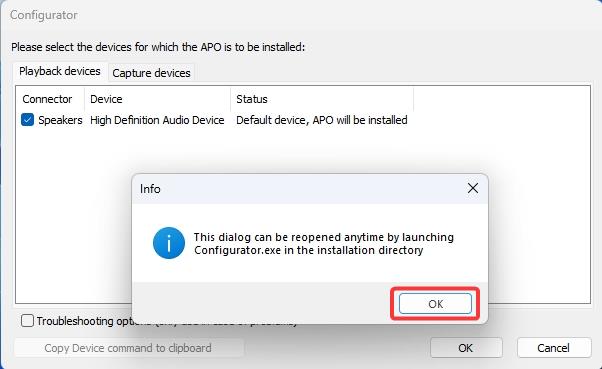Click the Cancel button
This screenshot has width=602, height=369.
pos(553,348)
